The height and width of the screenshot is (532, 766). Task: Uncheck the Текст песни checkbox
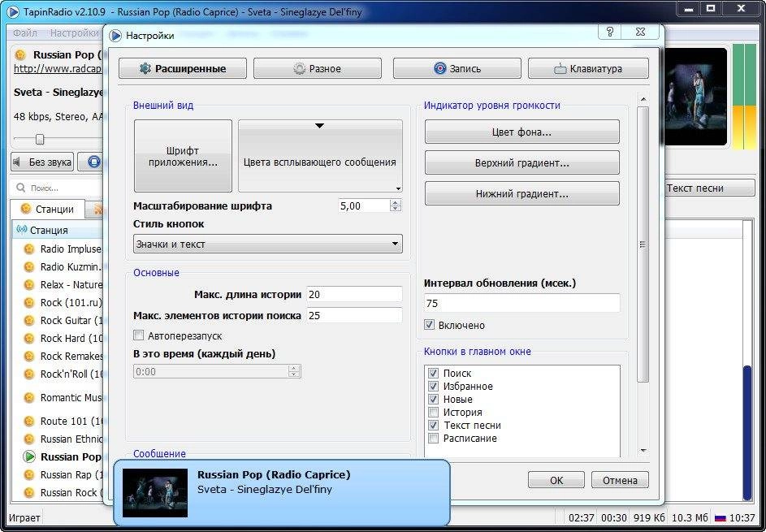(433, 425)
